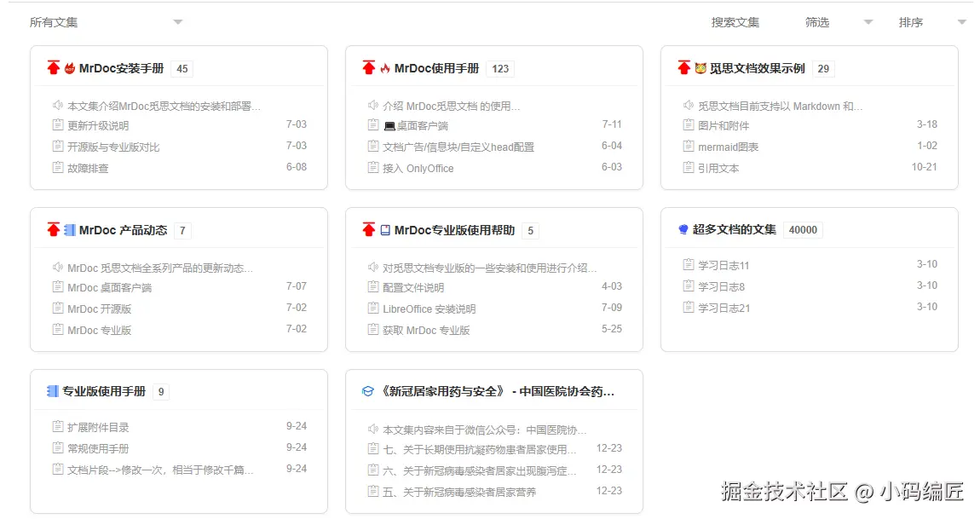Click the document icon beside 扩展附件目录
This screenshot has height=519, width=980.
coord(58,426)
